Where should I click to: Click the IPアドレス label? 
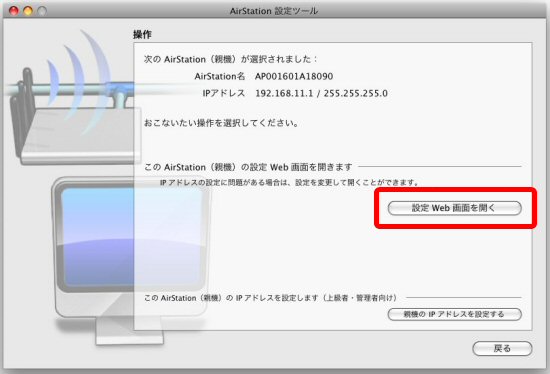[224, 93]
